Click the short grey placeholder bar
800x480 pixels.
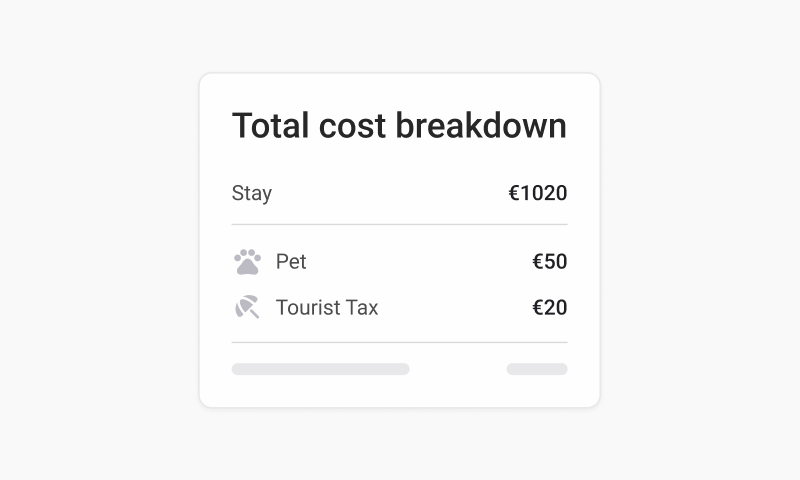(x=537, y=369)
